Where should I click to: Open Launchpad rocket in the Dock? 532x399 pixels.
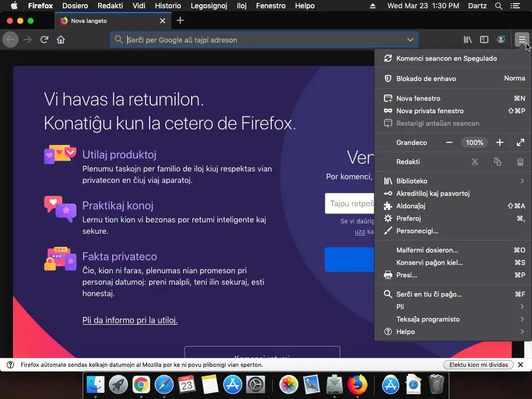click(118, 385)
